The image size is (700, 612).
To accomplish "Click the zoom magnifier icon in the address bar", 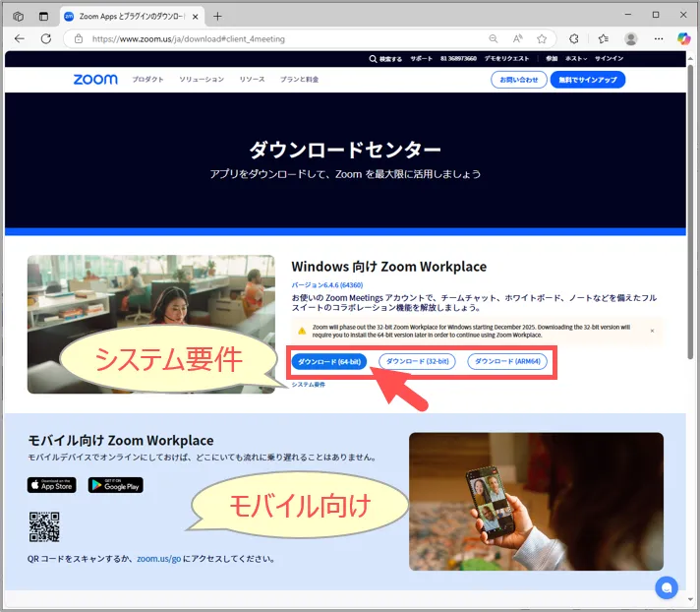I will (x=494, y=38).
